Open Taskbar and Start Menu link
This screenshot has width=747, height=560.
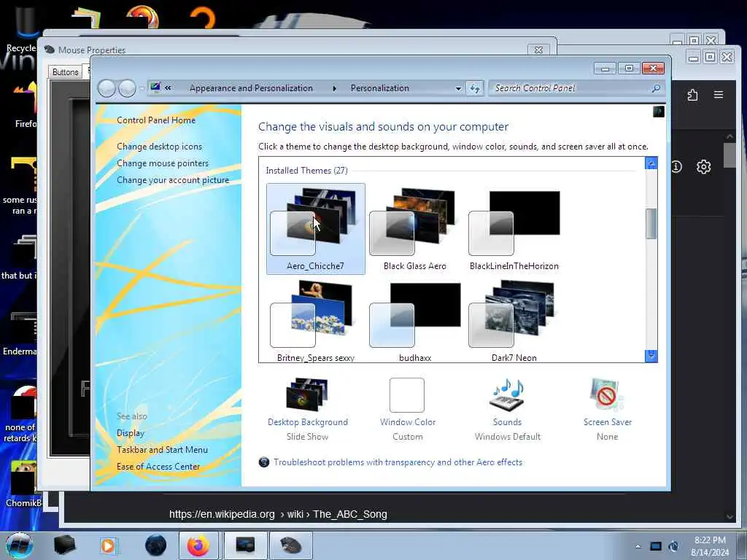162,449
